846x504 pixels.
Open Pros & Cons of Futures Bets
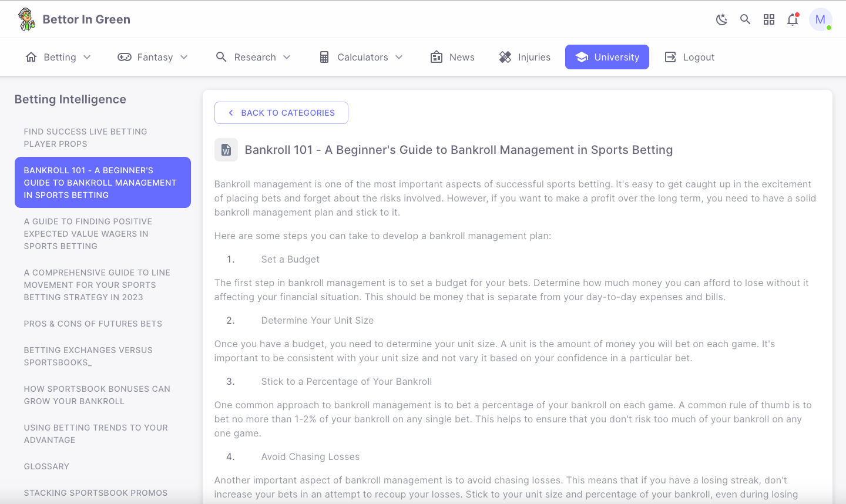[103, 324]
